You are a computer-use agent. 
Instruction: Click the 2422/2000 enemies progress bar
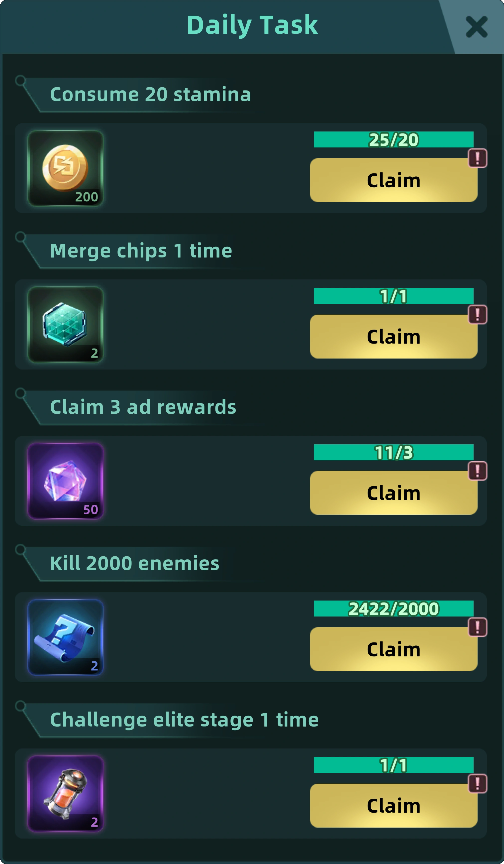point(394,609)
